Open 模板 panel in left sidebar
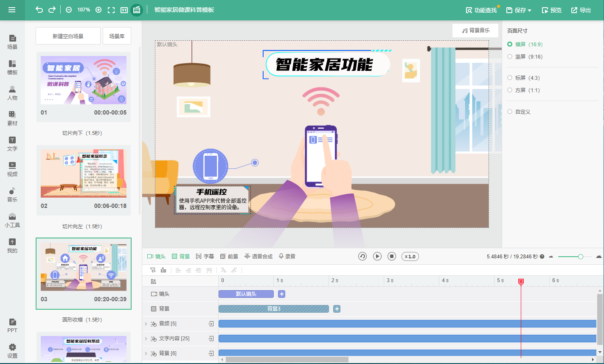604x364 pixels. pyautogui.click(x=12, y=67)
